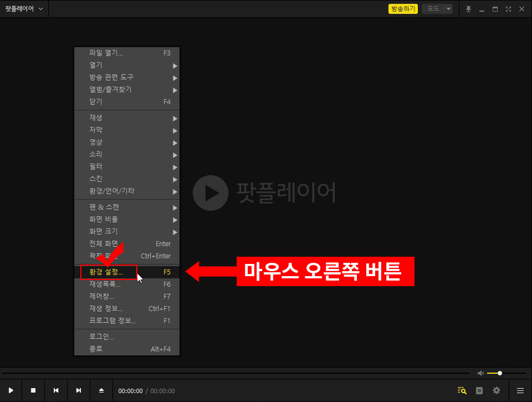Viewport: 532px width, 402px height.
Task: Click the yellow 방송하기 button
Action: click(x=403, y=9)
